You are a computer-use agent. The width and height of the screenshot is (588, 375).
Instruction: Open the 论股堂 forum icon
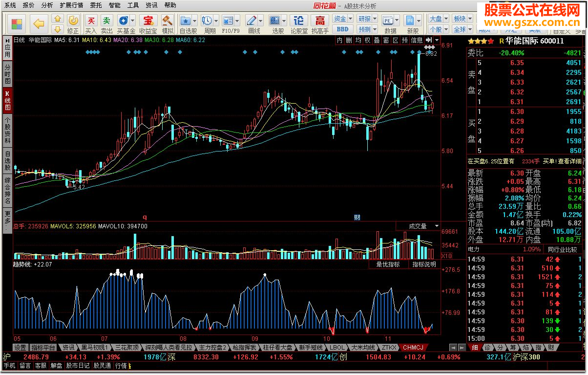pos(299,20)
